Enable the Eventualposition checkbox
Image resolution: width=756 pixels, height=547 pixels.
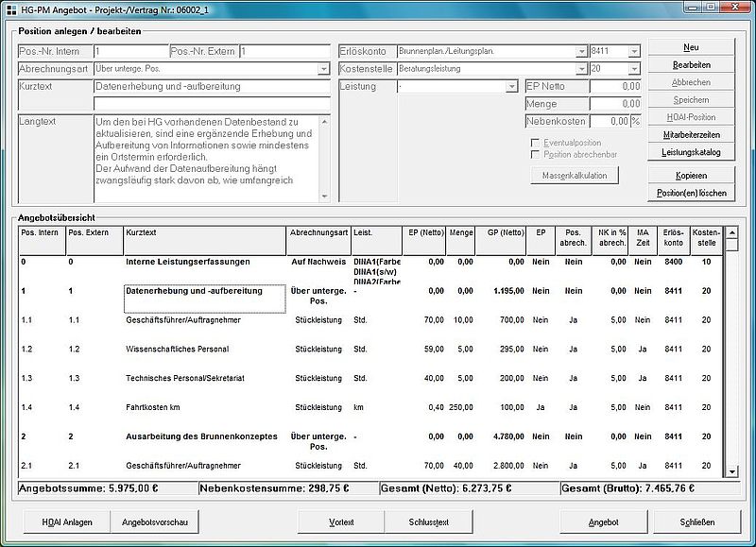[536, 143]
